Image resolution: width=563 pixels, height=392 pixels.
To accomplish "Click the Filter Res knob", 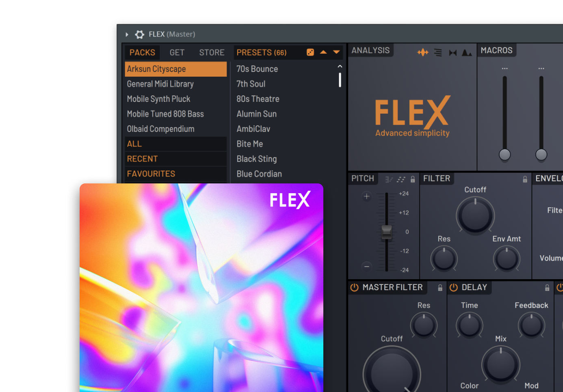I will pos(444,259).
